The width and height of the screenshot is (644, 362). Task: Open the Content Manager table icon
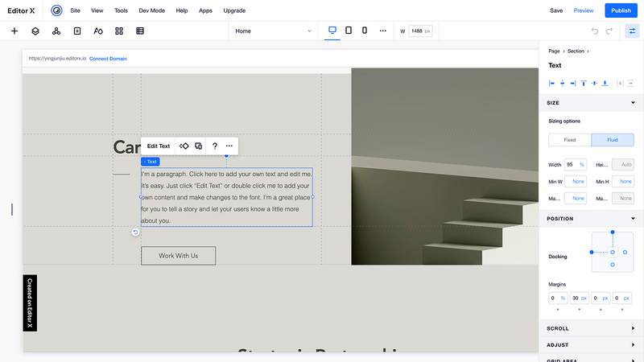[x=140, y=31]
